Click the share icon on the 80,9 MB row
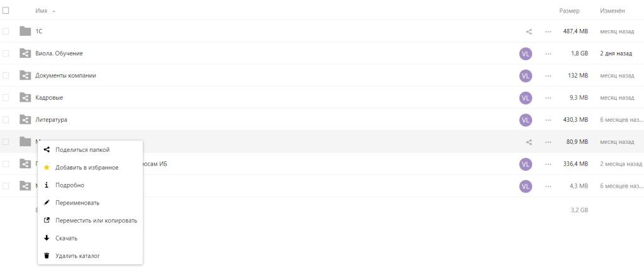Screen dimensions: 644x270 tap(529, 142)
